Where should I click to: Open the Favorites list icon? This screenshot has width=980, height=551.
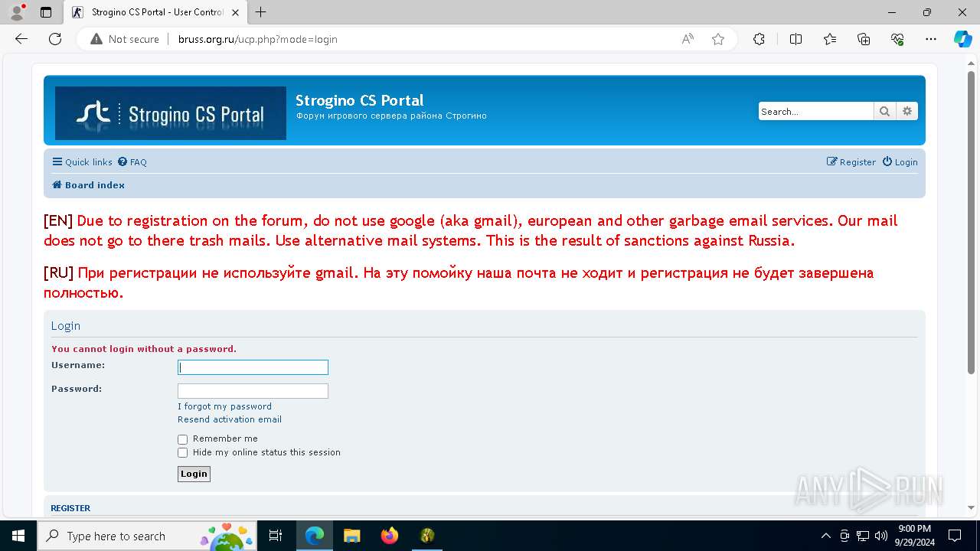[x=830, y=39]
